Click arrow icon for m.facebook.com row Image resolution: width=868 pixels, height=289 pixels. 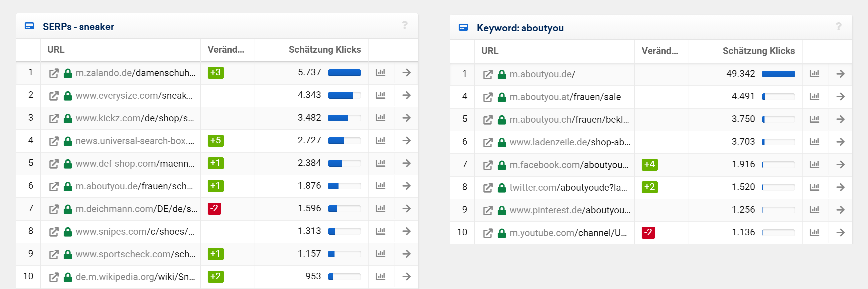840,165
